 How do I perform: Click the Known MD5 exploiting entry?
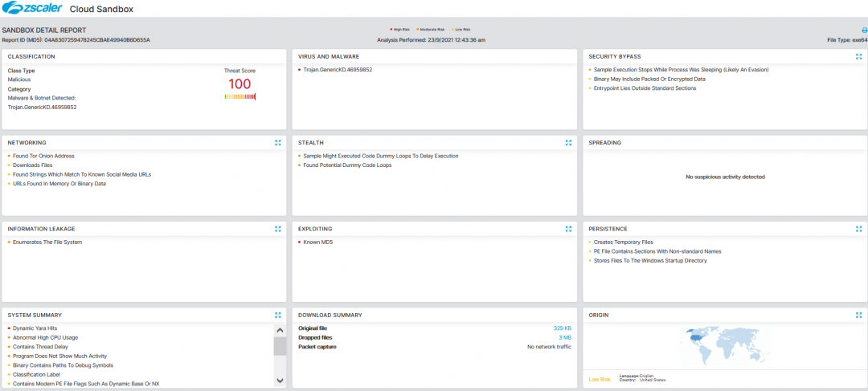(x=317, y=242)
